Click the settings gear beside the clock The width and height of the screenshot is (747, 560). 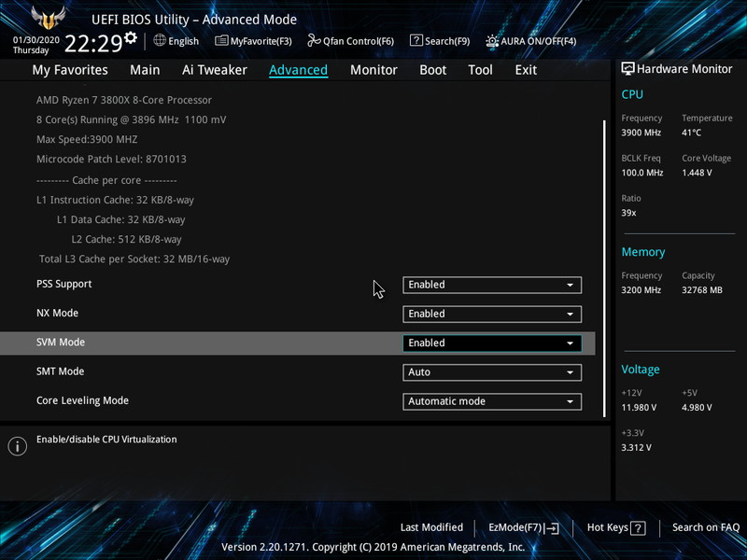coord(131,37)
